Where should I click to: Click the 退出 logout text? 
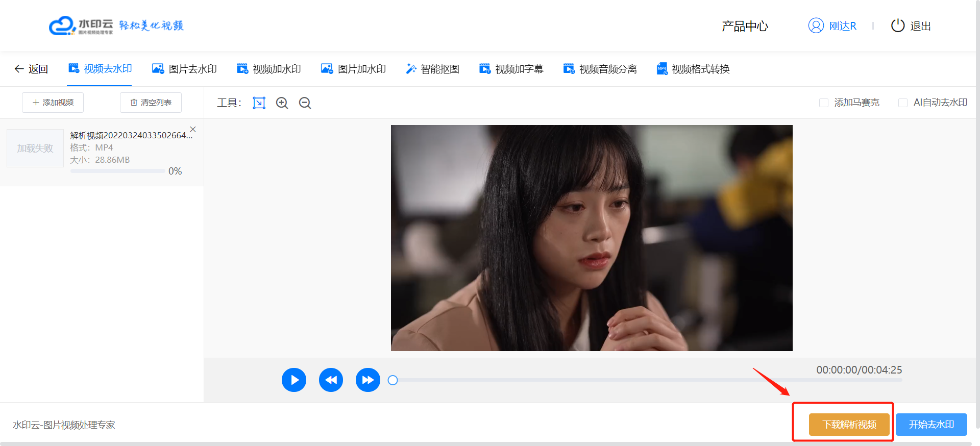pyautogui.click(x=921, y=26)
